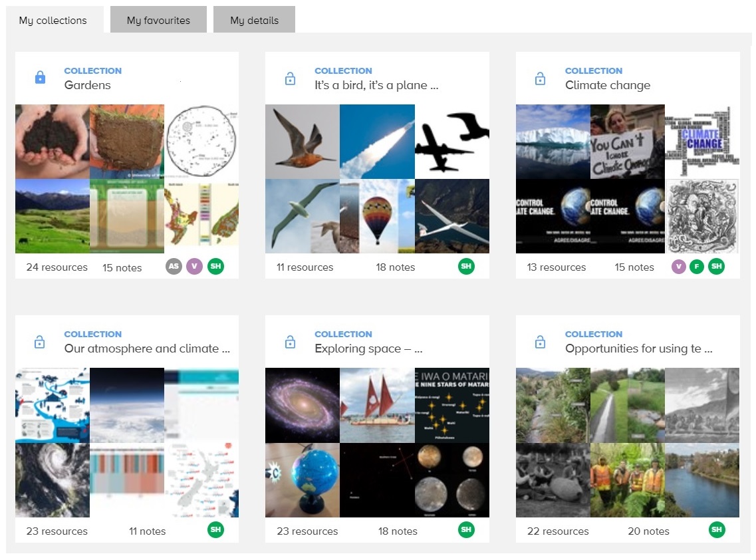Click the hot air balloon thumbnail

tap(377, 216)
